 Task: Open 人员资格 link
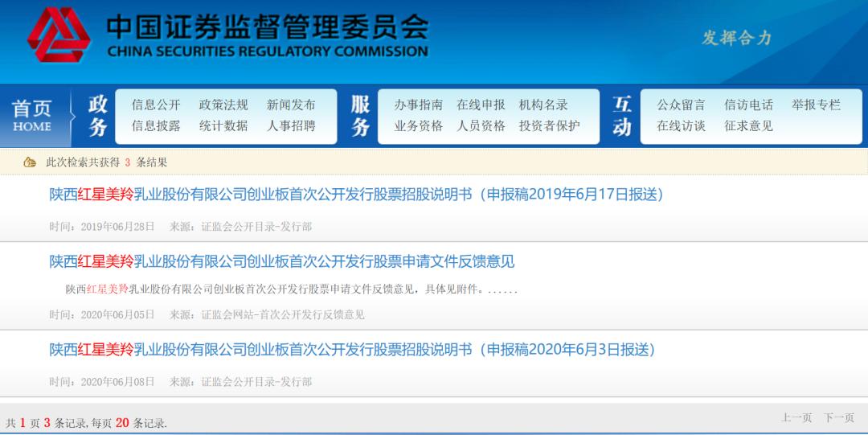(481, 126)
